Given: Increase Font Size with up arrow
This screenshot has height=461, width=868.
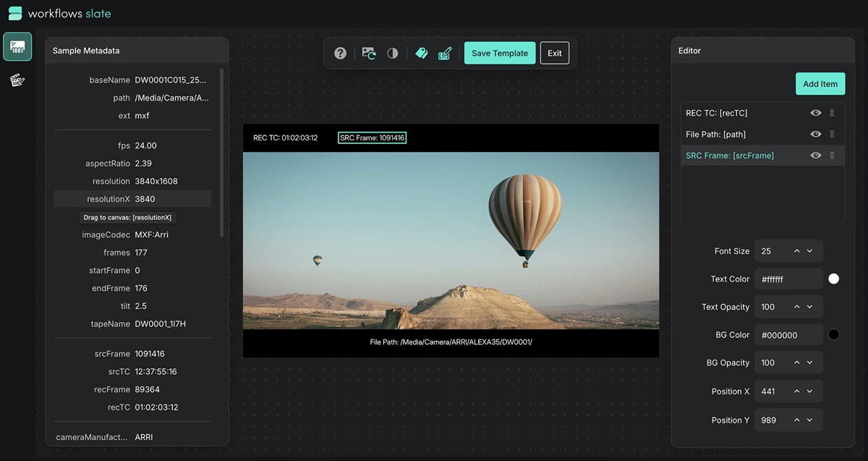Looking at the screenshot, I should [797, 251].
